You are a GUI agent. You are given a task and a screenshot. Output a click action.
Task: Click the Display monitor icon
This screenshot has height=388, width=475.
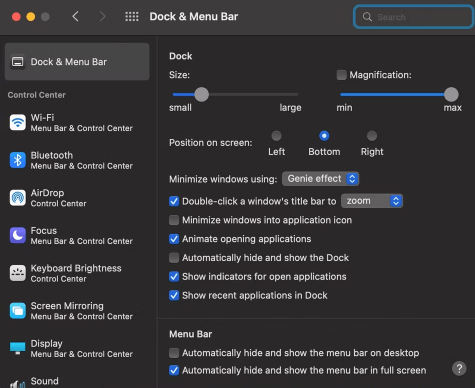pyautogui.click(x=18, y=348)
